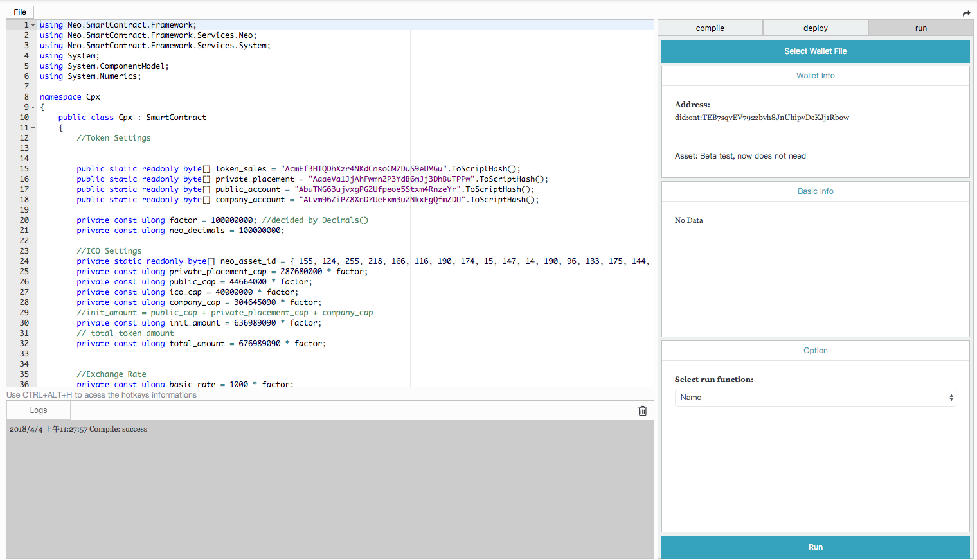
Task: Switch to the deploy tab
Action: coord(815,28)
